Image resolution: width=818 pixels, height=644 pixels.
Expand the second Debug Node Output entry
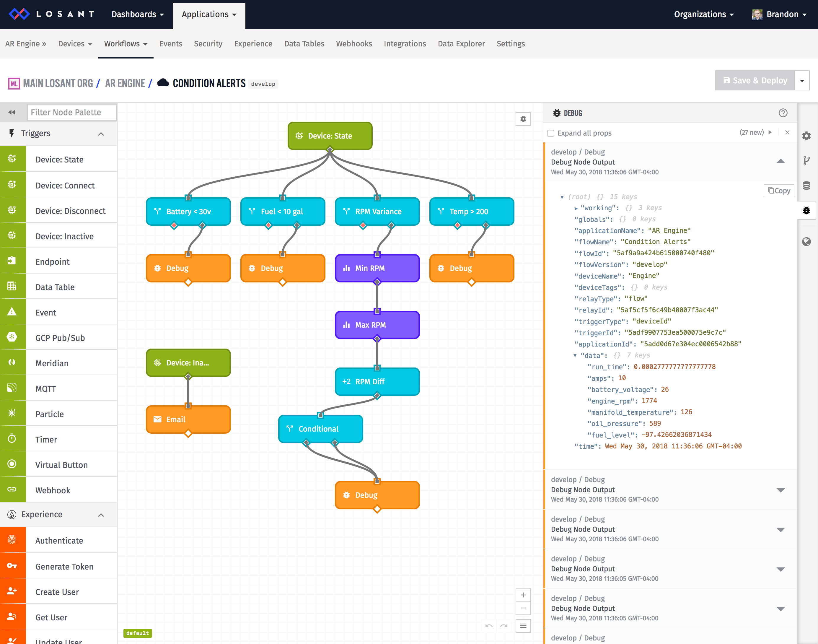coord(780,490)
